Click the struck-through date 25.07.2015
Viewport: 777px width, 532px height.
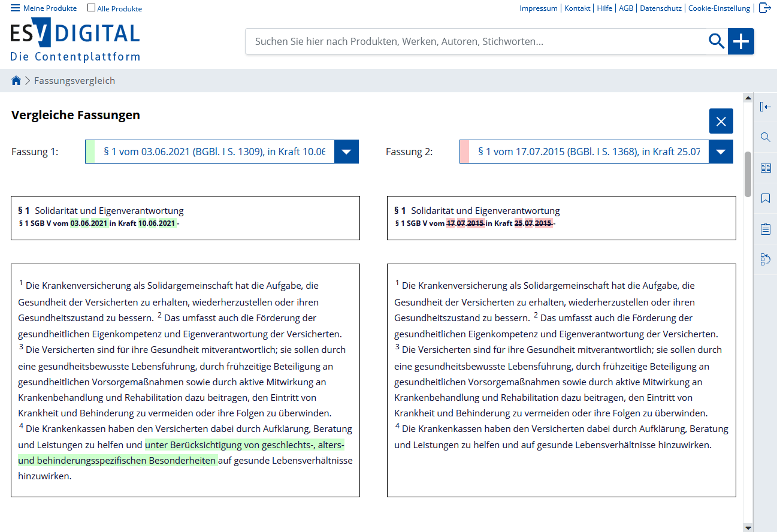533,223
